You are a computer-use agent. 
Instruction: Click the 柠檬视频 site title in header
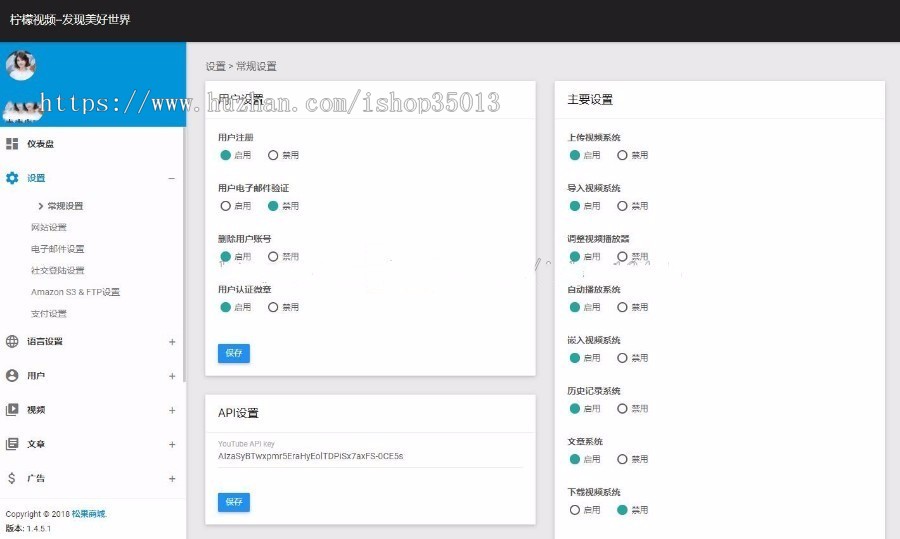[70, 20]
